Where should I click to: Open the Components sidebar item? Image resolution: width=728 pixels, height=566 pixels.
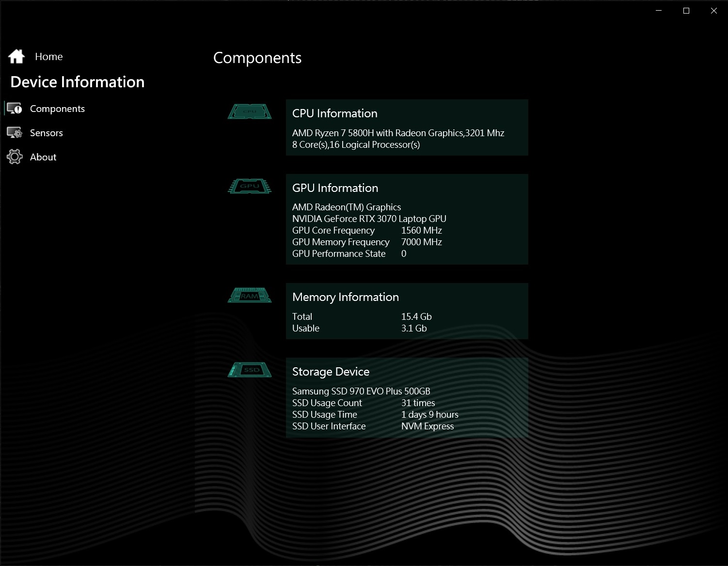tap(57, 109)
